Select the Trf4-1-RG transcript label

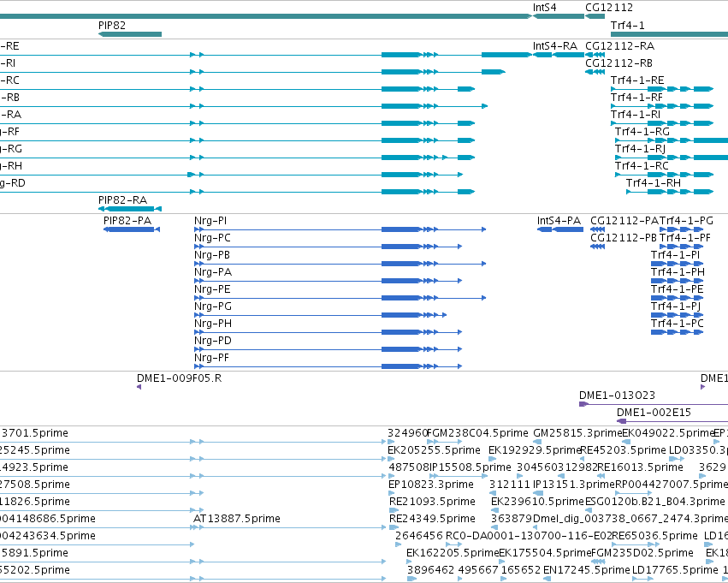pos(642,132)
